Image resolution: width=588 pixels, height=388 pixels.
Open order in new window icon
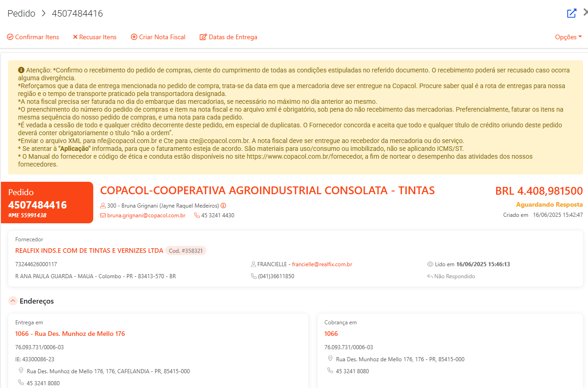[x=571, y=13]
